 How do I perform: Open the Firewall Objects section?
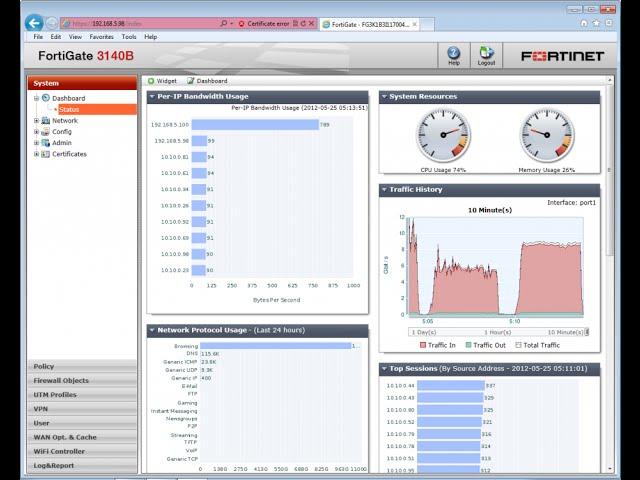tap(82, 380)
